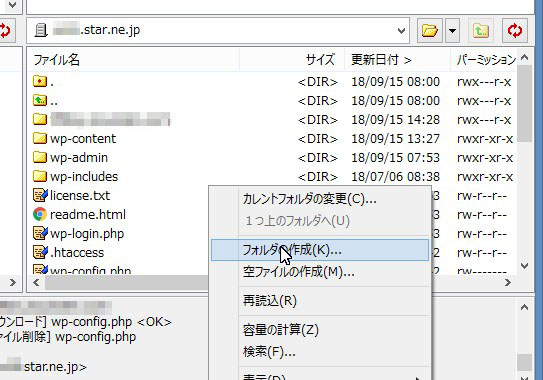The image size is (543, 380).
Task: Select the readme.html Chrome icon
Action: click(x=40, y=214)
